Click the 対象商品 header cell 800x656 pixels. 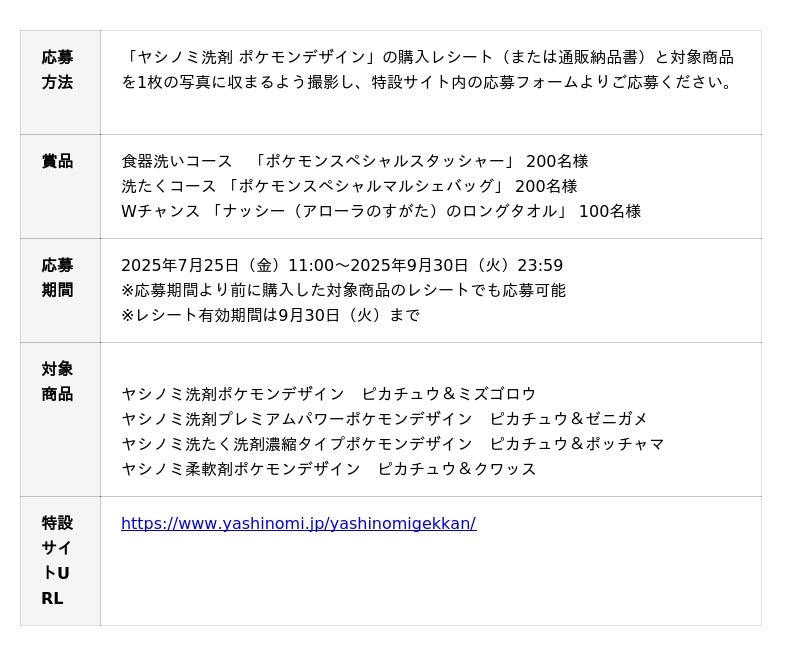coord(57,382)
